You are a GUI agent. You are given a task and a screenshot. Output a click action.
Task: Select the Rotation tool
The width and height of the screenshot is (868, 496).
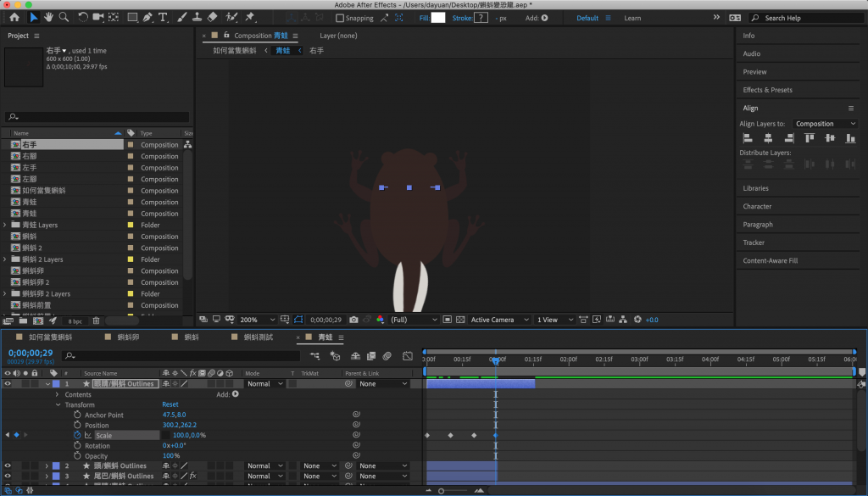82,18
